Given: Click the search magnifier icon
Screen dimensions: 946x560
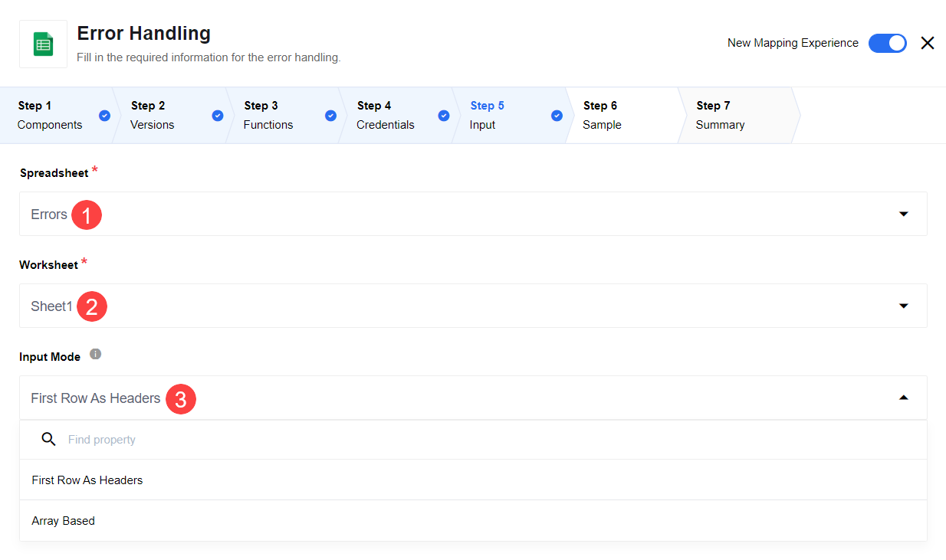Looking at the screenshot, I should 48,439.
